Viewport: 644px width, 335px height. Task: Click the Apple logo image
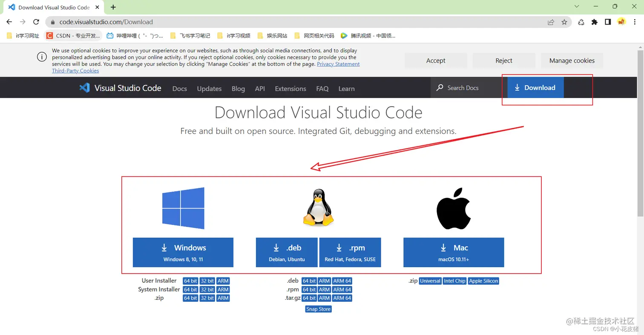[x=453, y=209]
